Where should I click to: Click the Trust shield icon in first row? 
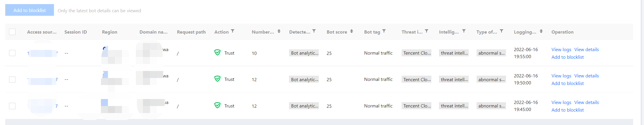click(x=217, y=53)
